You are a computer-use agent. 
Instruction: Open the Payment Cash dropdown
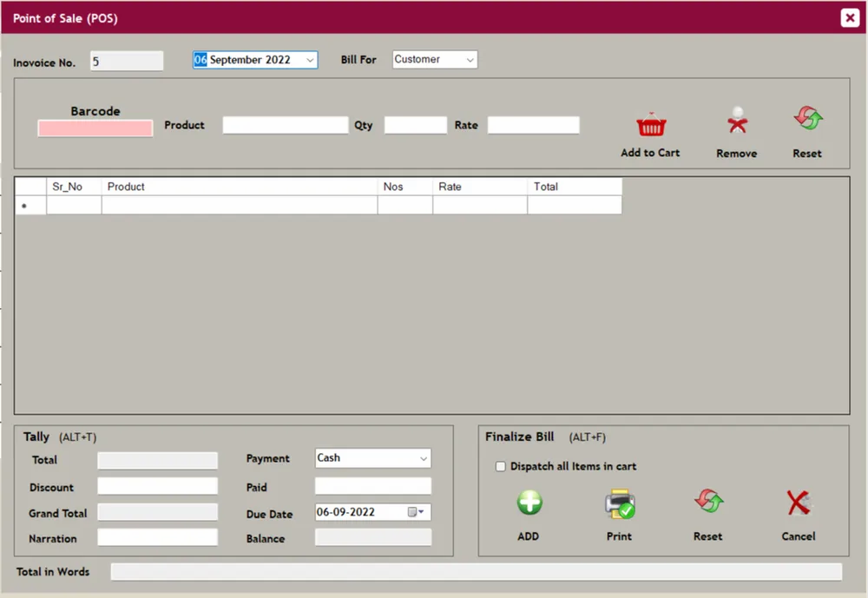[424, 458]
